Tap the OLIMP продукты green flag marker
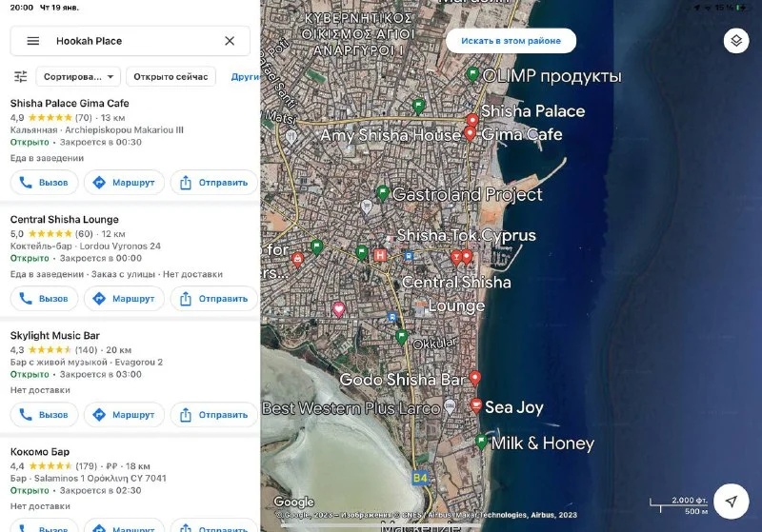 pos(471,74)
